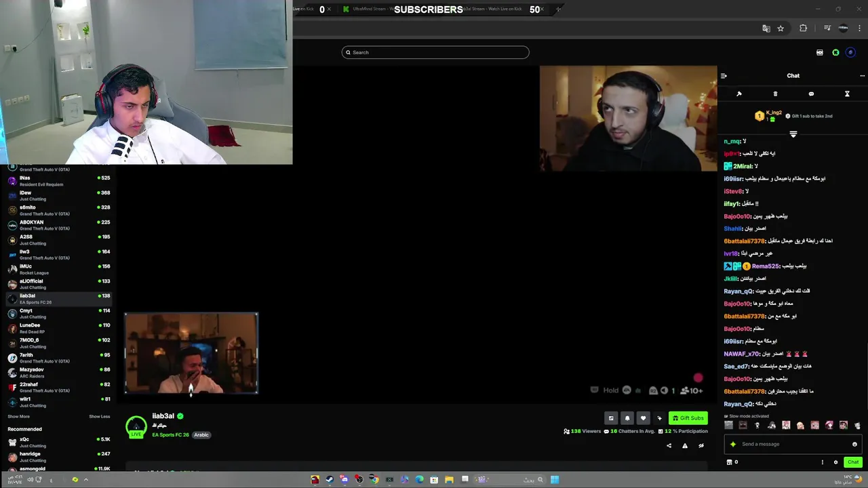Report the stream with warning triangle icon
Screen dimensions: 868x488
(685, 445)
